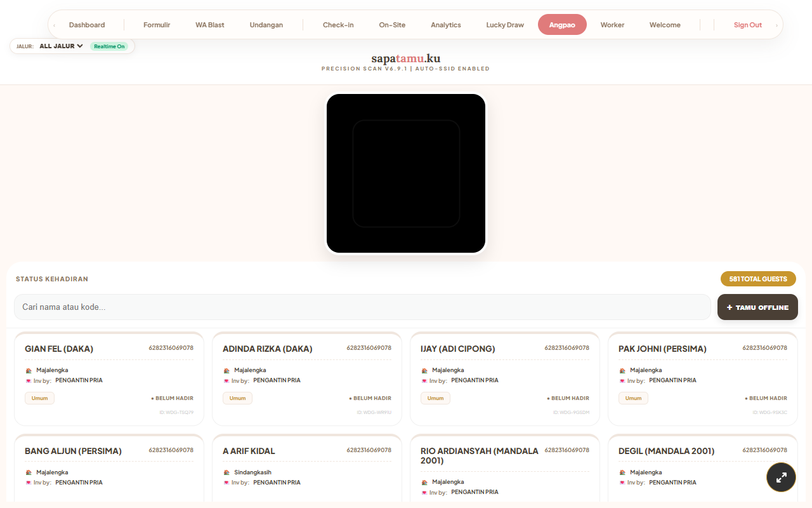812x508 pixels.
Task: Click envelope icon on GIAN FEL card
Action: point(29,381)
